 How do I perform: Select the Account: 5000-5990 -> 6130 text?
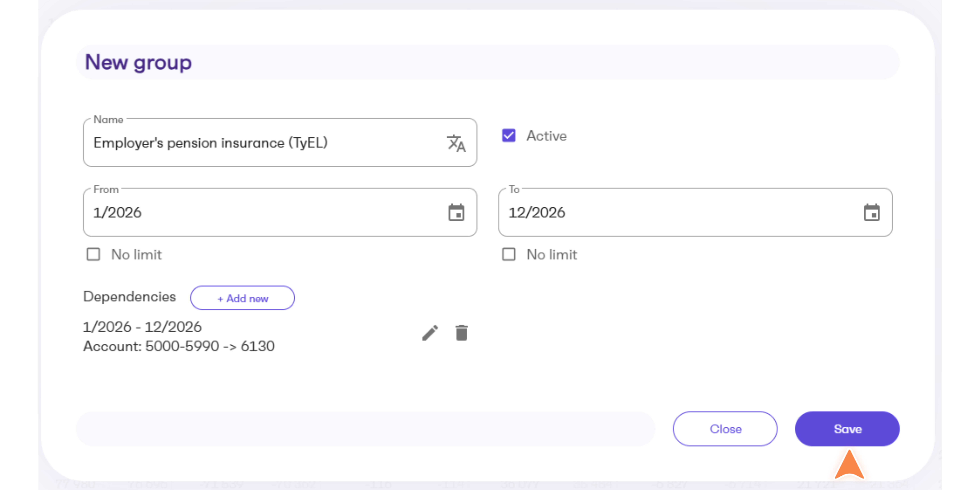coord(179,346)
